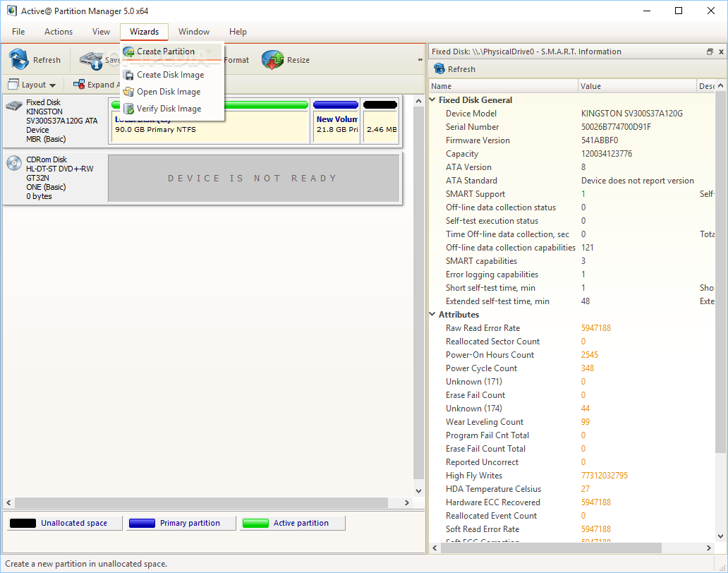Select the Fixed Disk drive icon
This screenshot has width=728, height=573.
tap(14, 106)
